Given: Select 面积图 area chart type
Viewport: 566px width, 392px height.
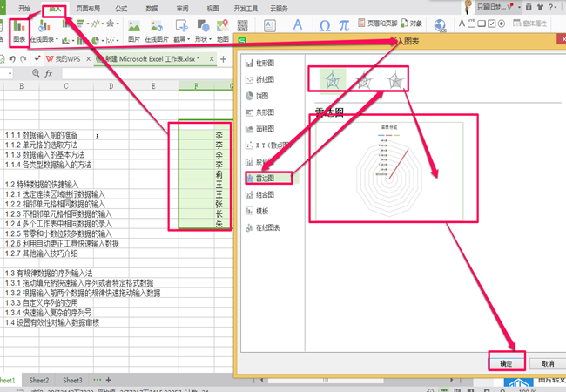Looking at the screenshot, I should (259, 129).
